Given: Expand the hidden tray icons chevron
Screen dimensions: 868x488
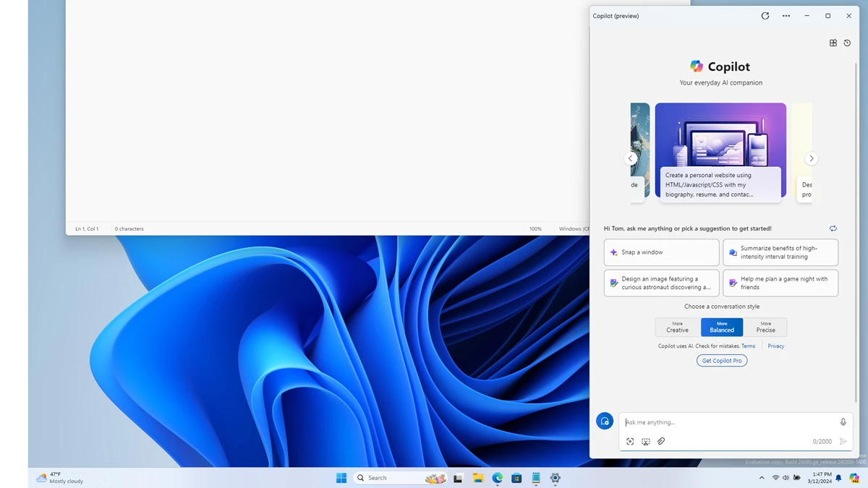Looking at the screenshot, I should [762, 478].
